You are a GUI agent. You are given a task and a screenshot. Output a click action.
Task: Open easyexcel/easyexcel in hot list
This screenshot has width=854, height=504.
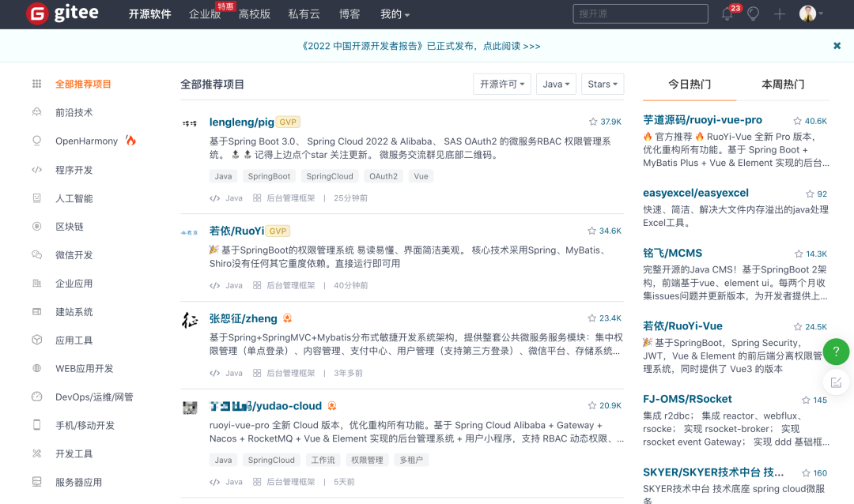[696, 193]
